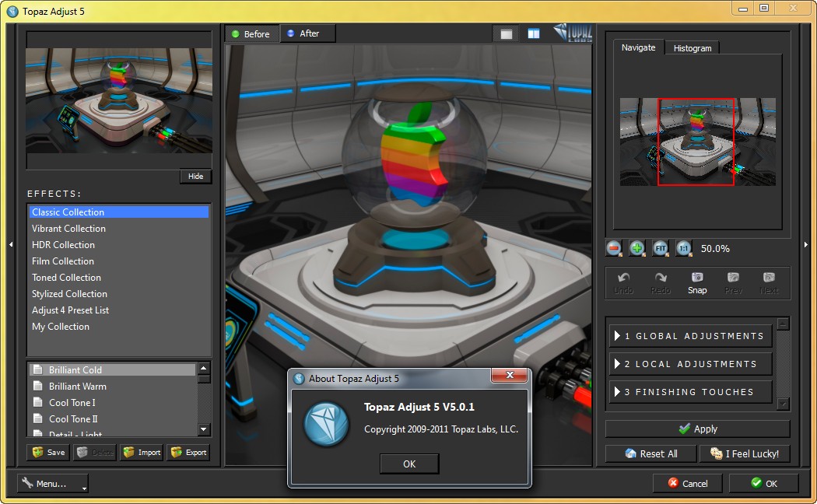Select Toned Collection effects

click(119, 278)
